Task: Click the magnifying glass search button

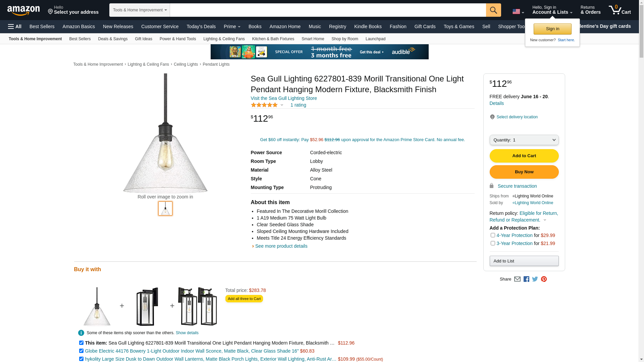Action: click(x=493, y=10)
